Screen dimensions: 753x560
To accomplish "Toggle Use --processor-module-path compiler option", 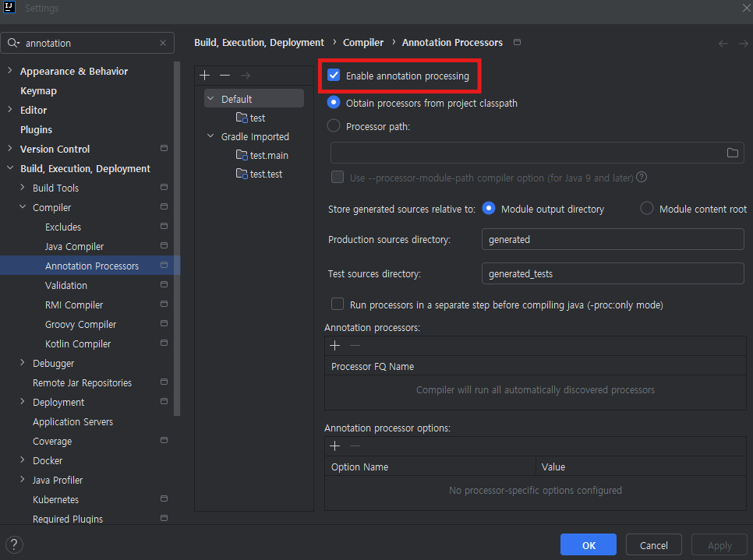I will (338, 177).
